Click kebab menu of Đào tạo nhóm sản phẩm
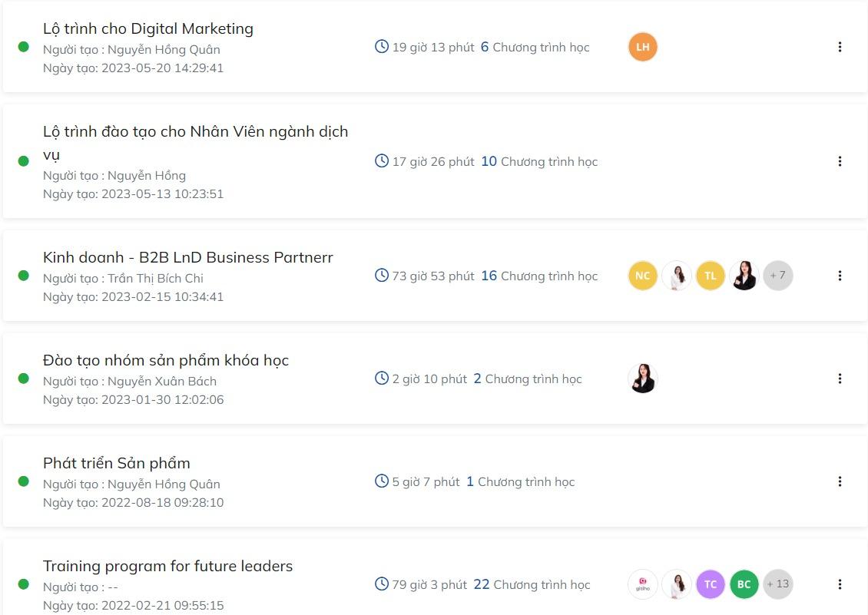 point(840,379)
